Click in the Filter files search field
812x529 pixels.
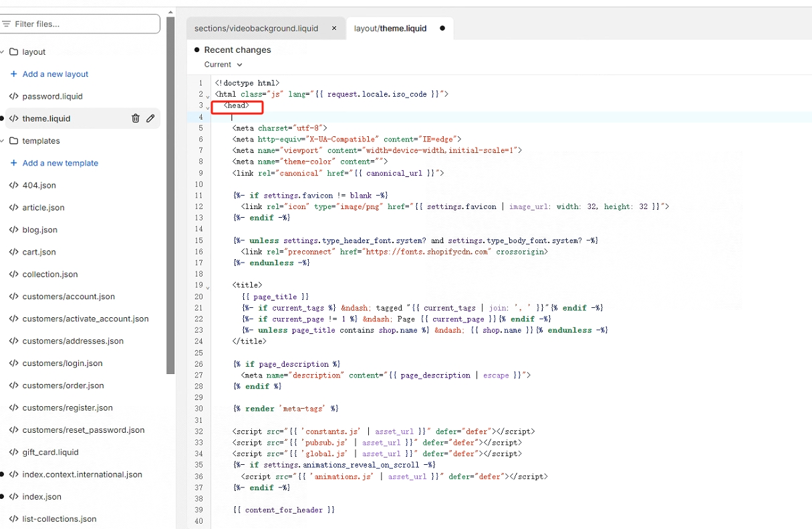click(80, 24)
